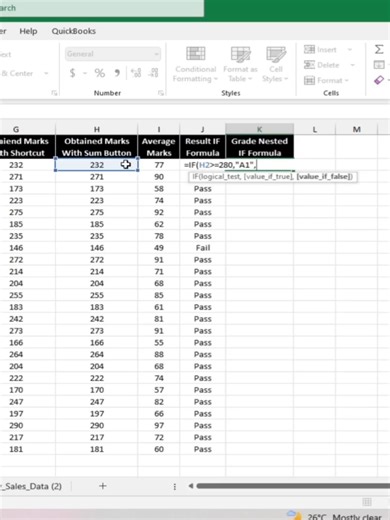Image resolution: width=390 pixels, height=520 pixels.
Task: Select column M header
Action: tap(356, 129)
